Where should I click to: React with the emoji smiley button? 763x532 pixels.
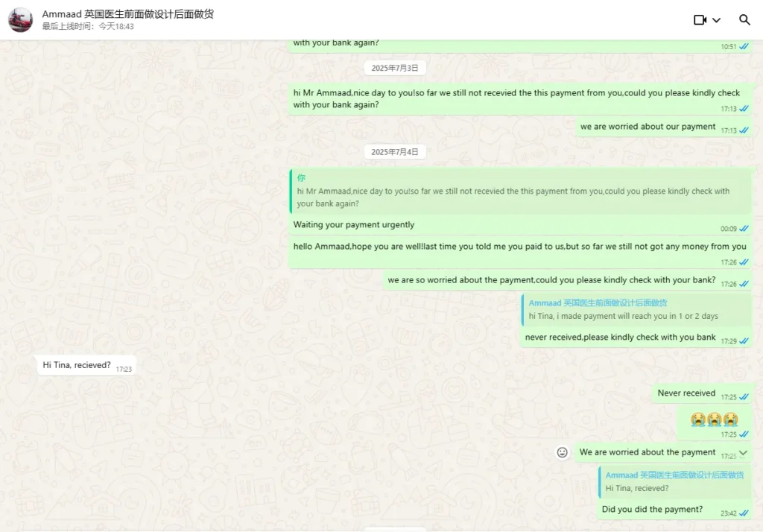tap(563, 452)
